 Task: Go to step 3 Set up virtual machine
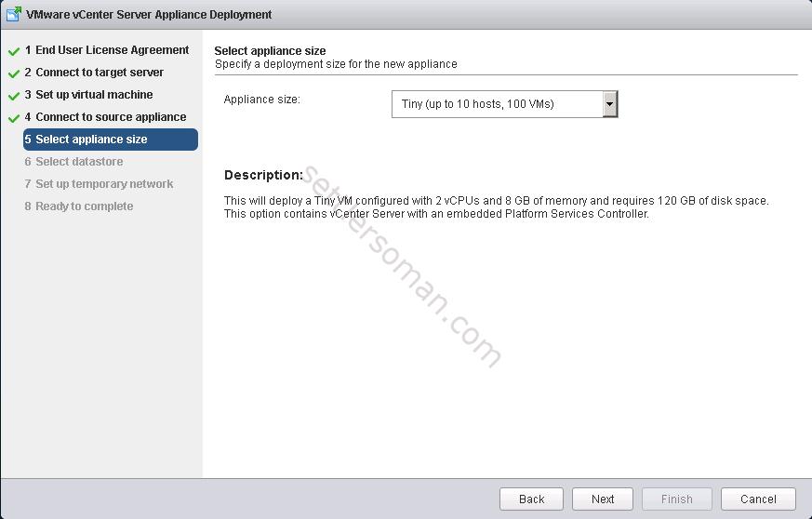88,95
